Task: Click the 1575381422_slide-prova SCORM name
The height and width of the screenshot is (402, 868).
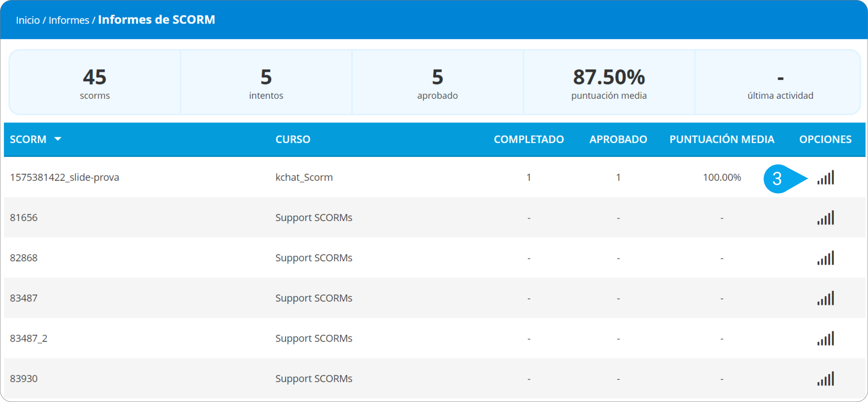Action: pos(64,177)
